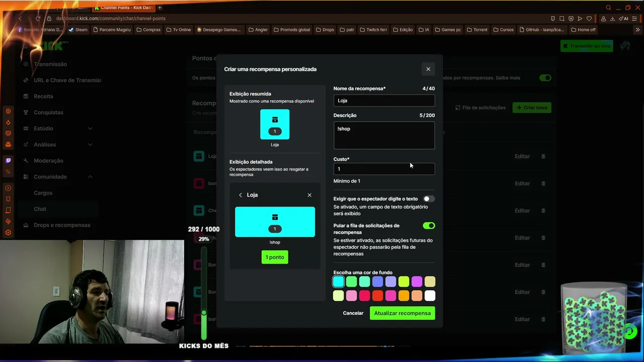Click 'Criar nova' button on the page
This screenshot has width=644, height=362.
(532, 108)
